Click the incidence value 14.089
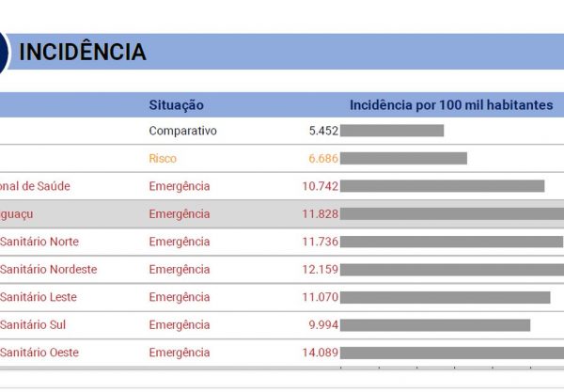 click(321, 353)
